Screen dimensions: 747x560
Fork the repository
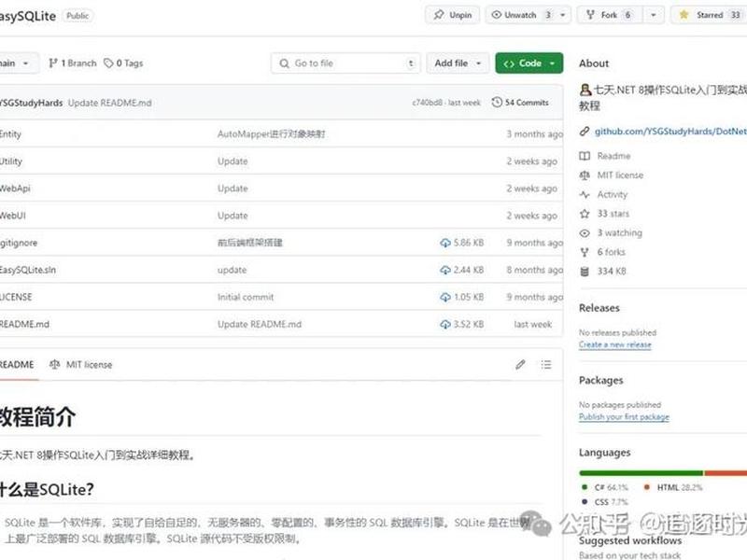tap(609, 15)
